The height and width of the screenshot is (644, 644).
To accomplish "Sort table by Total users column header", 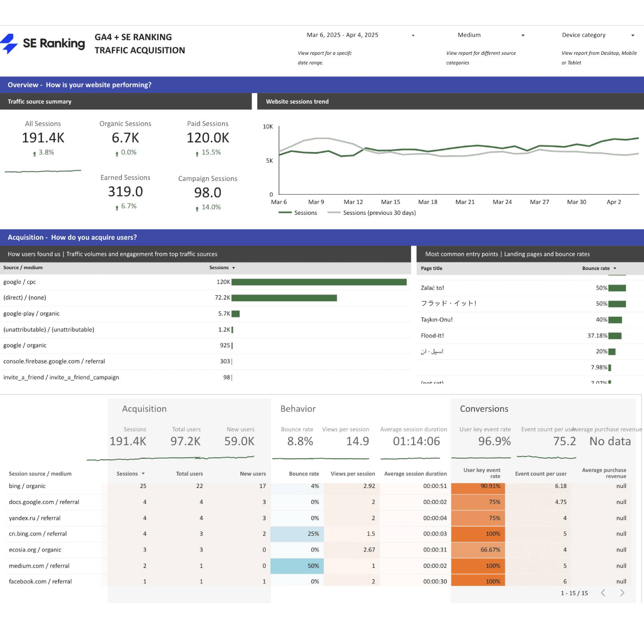I will (x=189, y=474).
